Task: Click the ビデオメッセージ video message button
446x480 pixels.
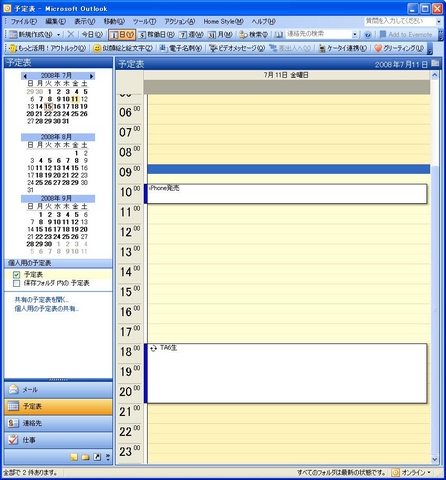Action: 237,48
